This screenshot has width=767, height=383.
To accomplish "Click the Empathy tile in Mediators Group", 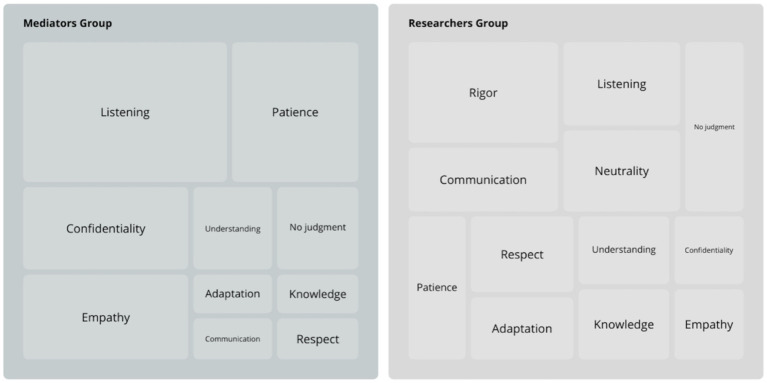I will pos(106,317).
